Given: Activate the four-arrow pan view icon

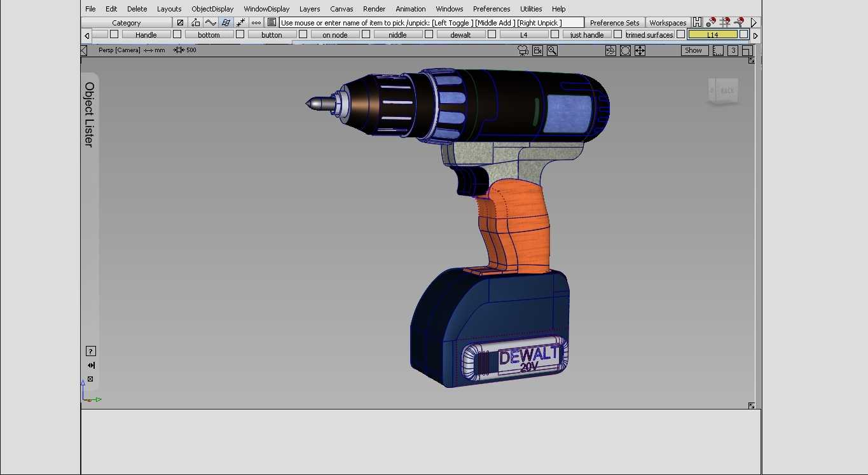Looking at the screenshot, I should click(x=640, y=50).
